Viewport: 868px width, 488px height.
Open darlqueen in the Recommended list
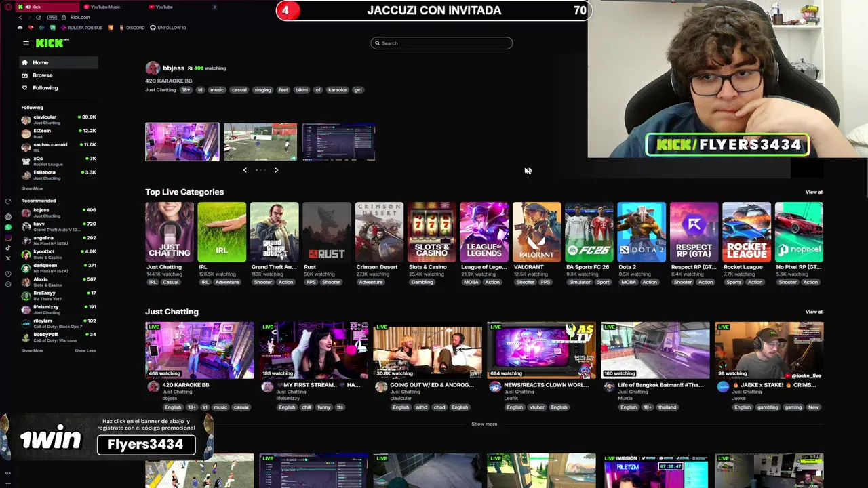point(58,267)
